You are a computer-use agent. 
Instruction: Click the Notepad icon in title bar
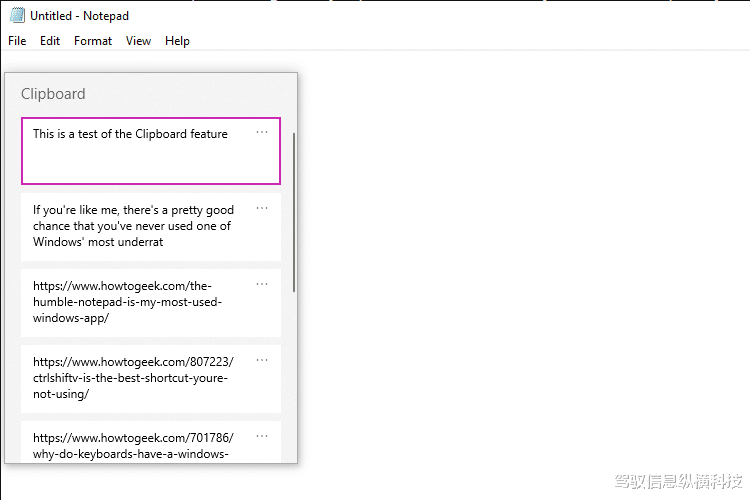(x=17, y=15)
